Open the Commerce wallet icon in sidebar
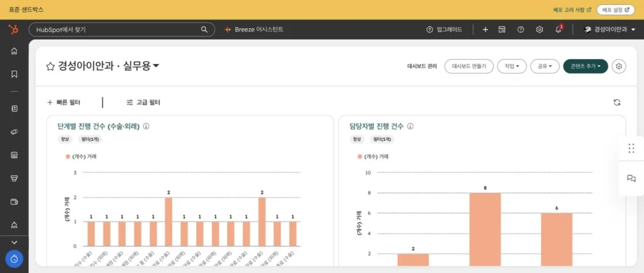The height and width of the screenshot is (273, 644). coord(14,201)
